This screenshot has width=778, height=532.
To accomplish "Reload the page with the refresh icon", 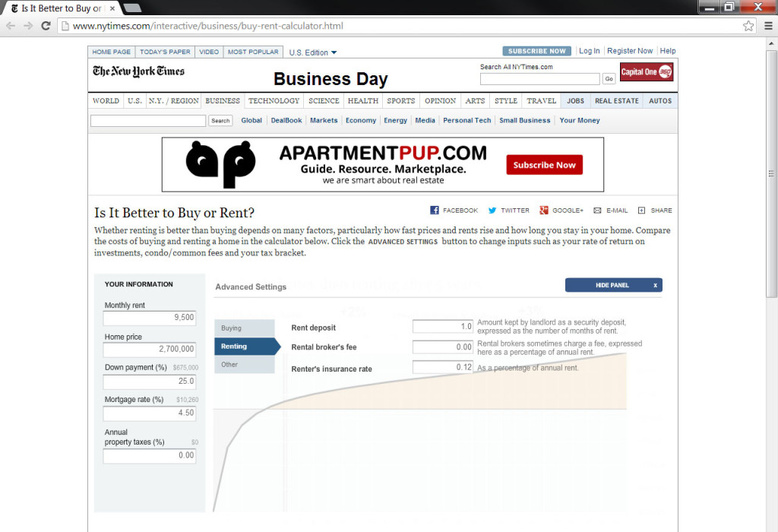I will point(46,25).
